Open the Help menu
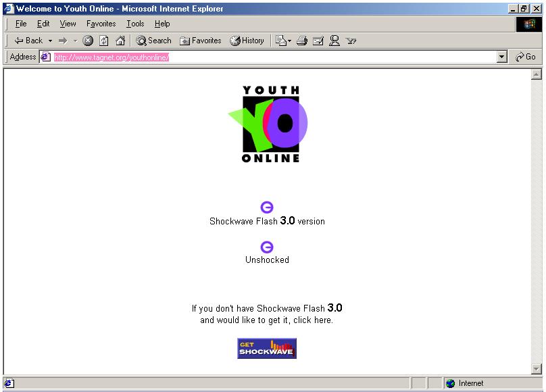This screenshot has width=546, height=392. pos(162,24)
